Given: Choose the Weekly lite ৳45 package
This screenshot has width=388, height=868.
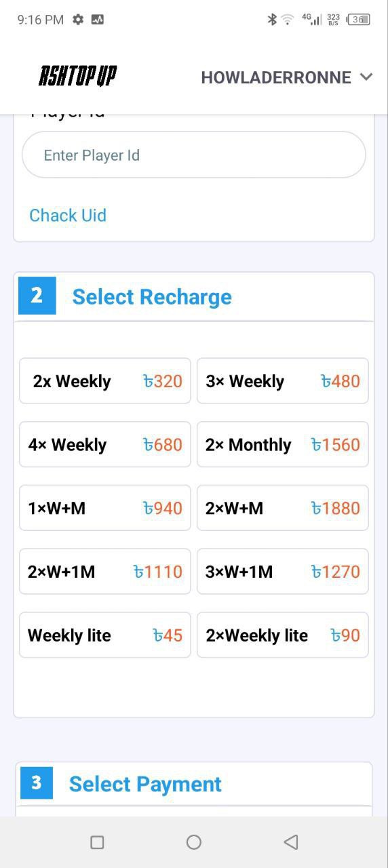Looking at the screenshot, I should tap(105, 635).
